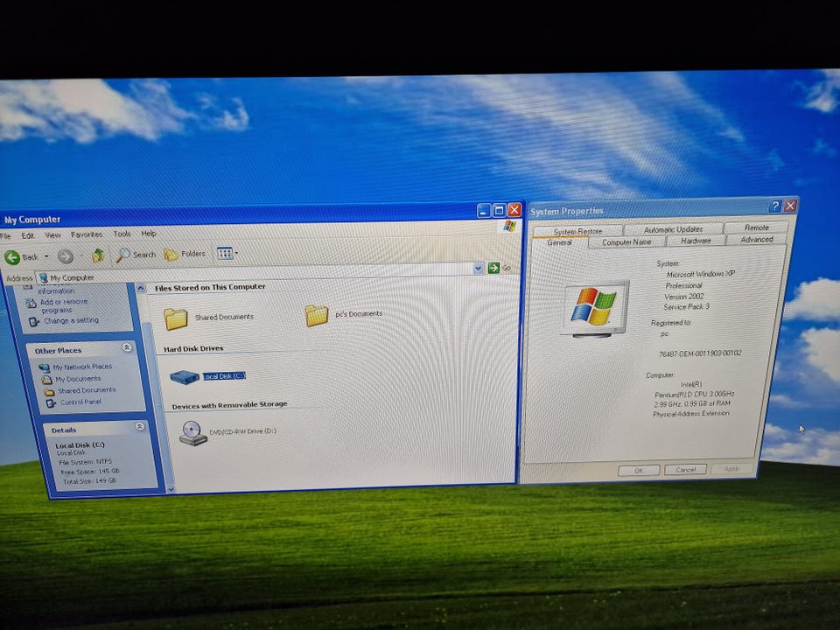Switch to the Remote tab
840x630 pixels.
click(756, 227)
